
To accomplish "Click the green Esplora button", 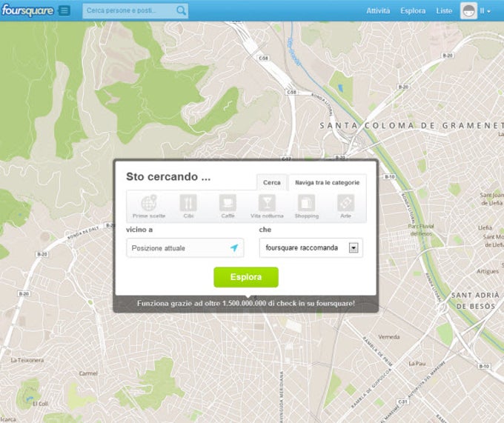I will point(246,277).
